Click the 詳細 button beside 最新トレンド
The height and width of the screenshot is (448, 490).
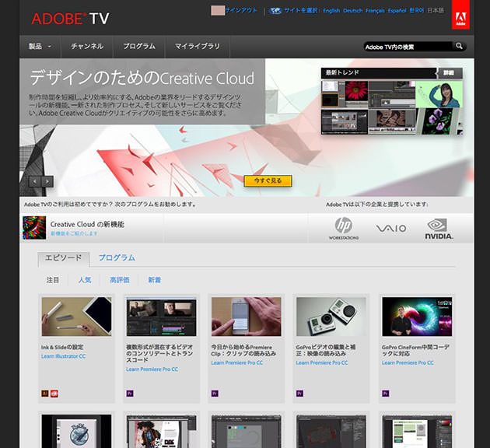450,73
